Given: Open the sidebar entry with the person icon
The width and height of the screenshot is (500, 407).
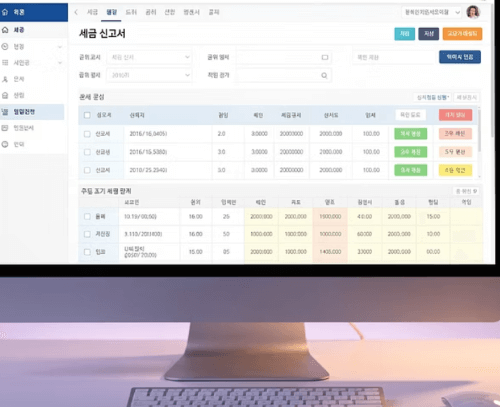Looking at the screenshot, I should 32,79.
